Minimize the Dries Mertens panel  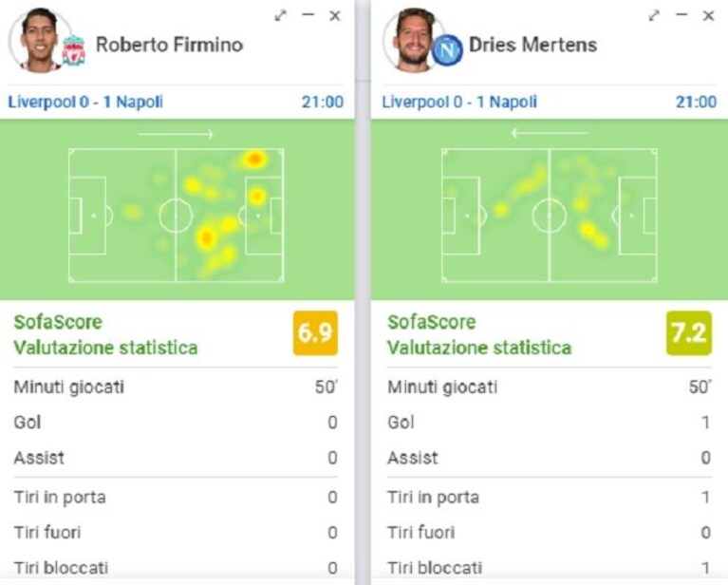coord(681,14)
